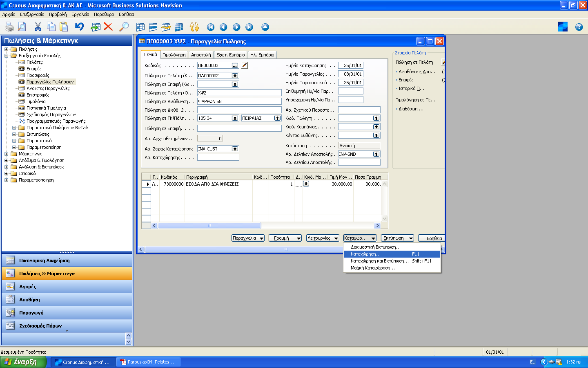Click the Βοήθεια button in order window

tap(431, 238)
